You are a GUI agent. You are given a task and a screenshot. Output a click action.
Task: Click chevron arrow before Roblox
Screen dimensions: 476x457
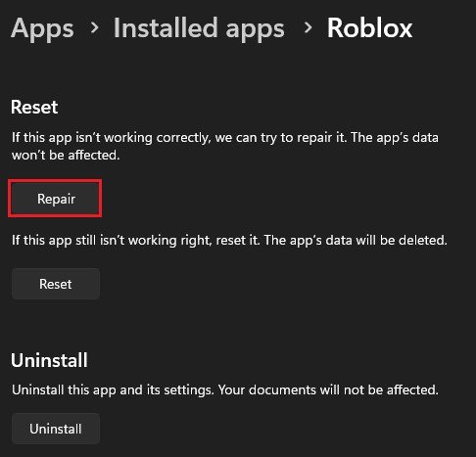click(308, 28)
